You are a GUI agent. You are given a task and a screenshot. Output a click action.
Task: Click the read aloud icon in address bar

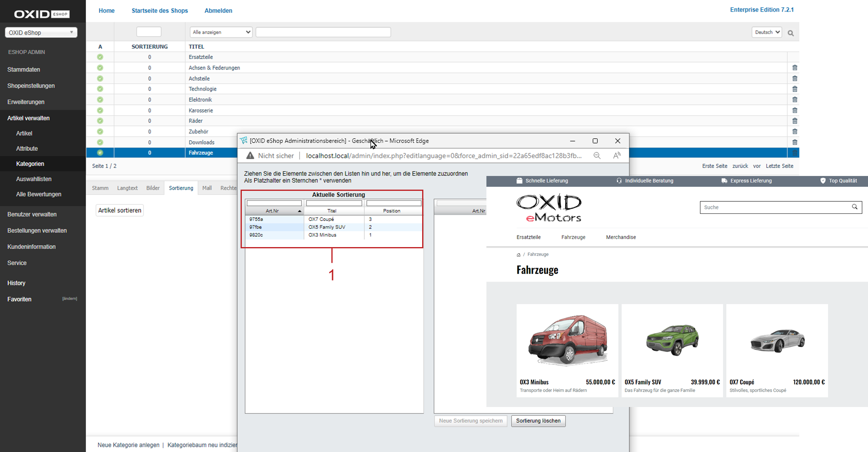(x=617, y=156)
